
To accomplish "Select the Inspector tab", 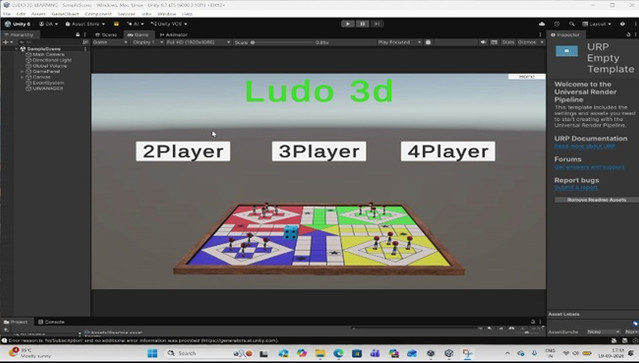I will click(x=566, y=35).
